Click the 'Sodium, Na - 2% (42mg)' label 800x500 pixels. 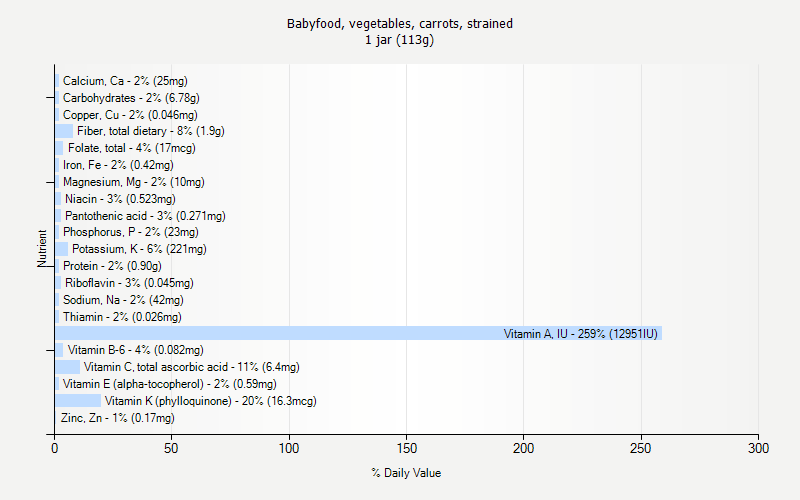click(123, 299)
